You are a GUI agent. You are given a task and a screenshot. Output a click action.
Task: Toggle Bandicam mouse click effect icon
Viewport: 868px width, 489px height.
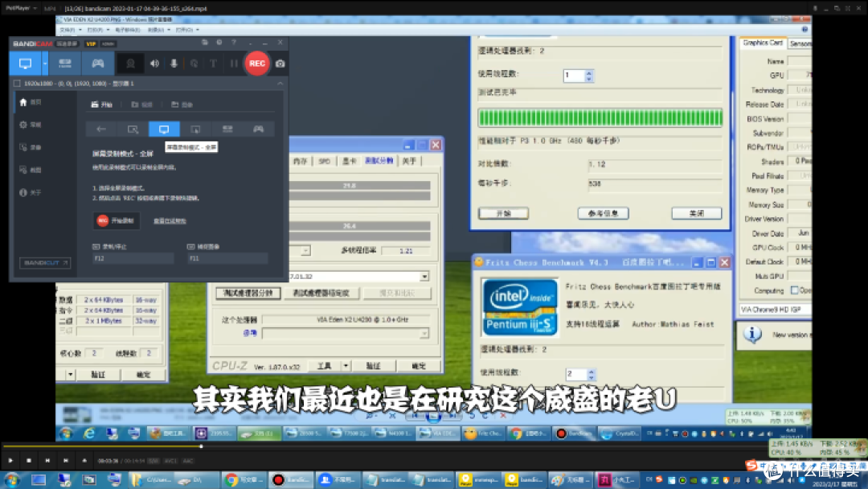click(194, 64)
